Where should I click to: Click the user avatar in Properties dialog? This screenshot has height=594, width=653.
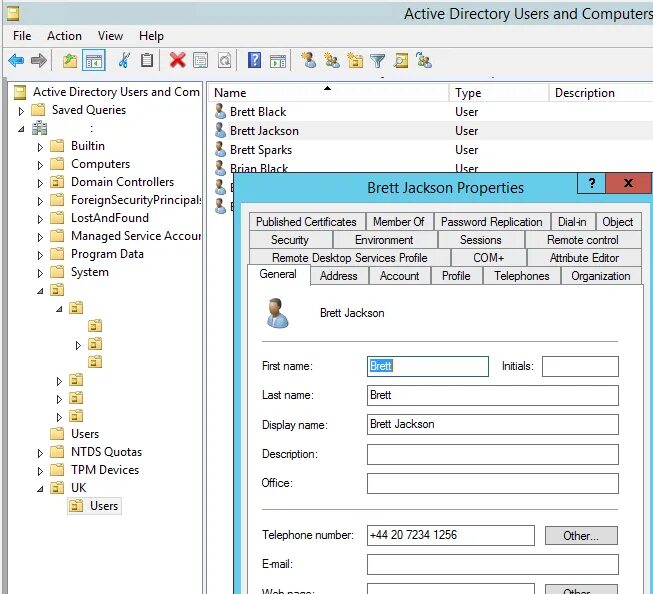277,313
